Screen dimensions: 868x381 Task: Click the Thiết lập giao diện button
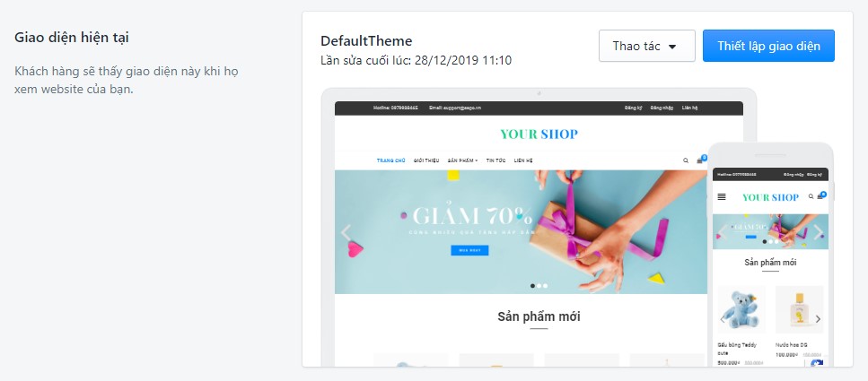tap(768, 46)
